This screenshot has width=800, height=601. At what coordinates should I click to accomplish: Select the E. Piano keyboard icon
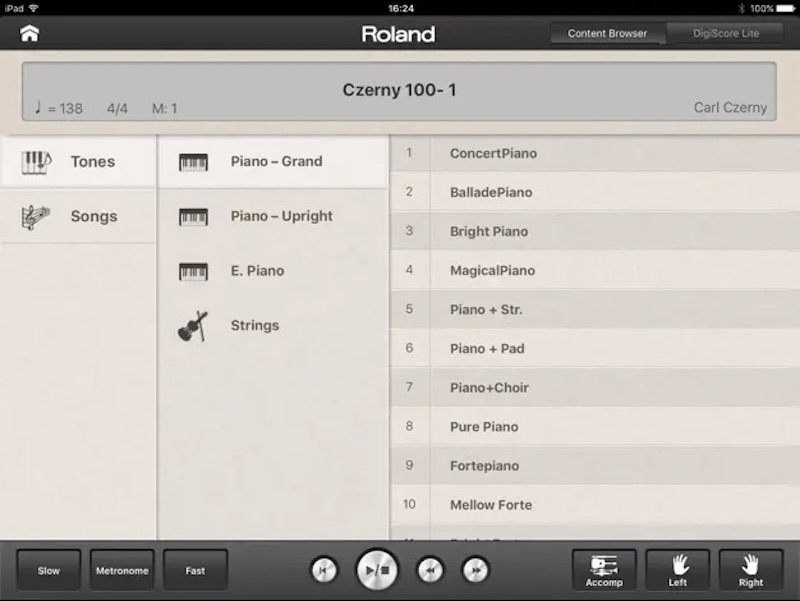click(x=193, y=271)
